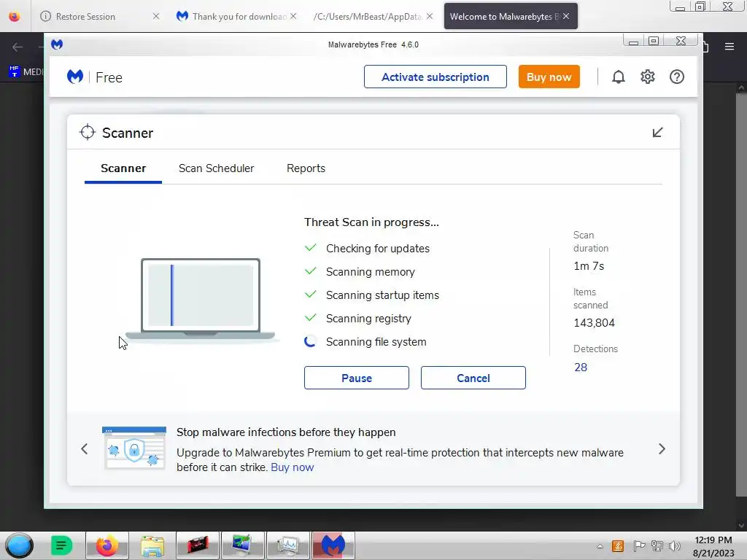
Task: Click the Scanner crosshair icon
Action: coord(88,133)
